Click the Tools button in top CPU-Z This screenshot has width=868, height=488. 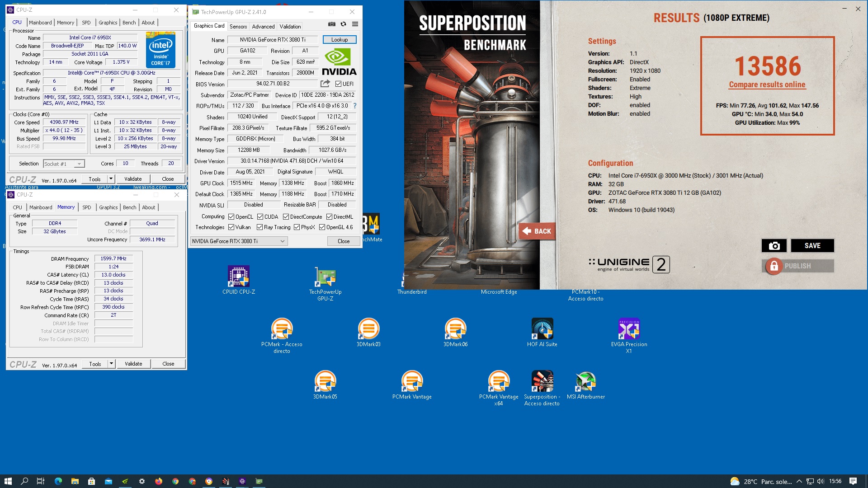(94, 179)
